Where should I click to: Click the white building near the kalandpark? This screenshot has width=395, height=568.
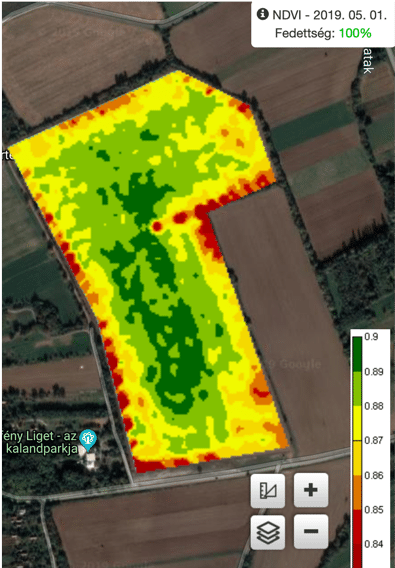[x=91, y=460]
